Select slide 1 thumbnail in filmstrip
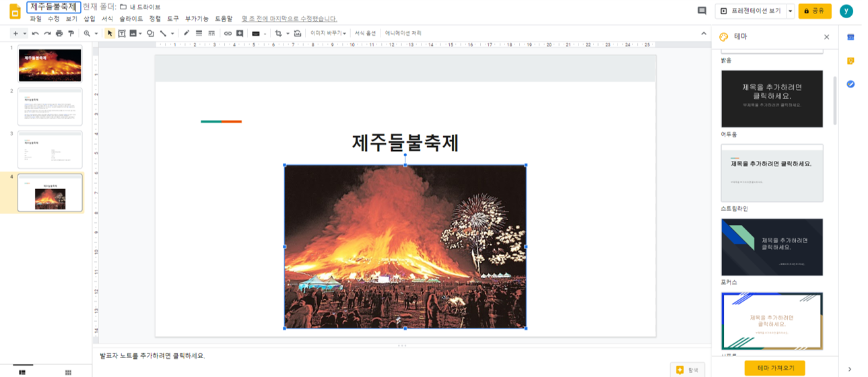 [50, 64]
